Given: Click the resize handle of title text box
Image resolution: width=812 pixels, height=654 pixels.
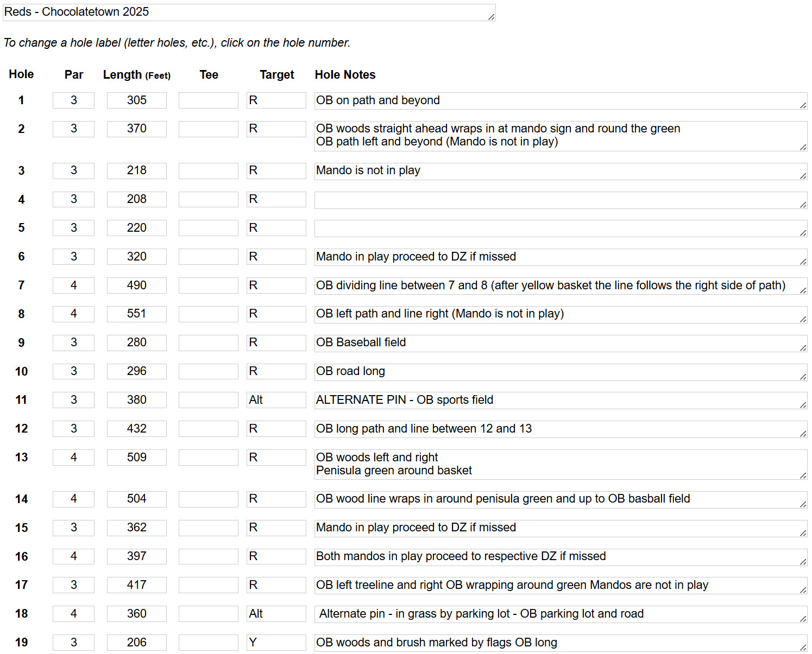Looking at the screenshot, I should (491, 17).
